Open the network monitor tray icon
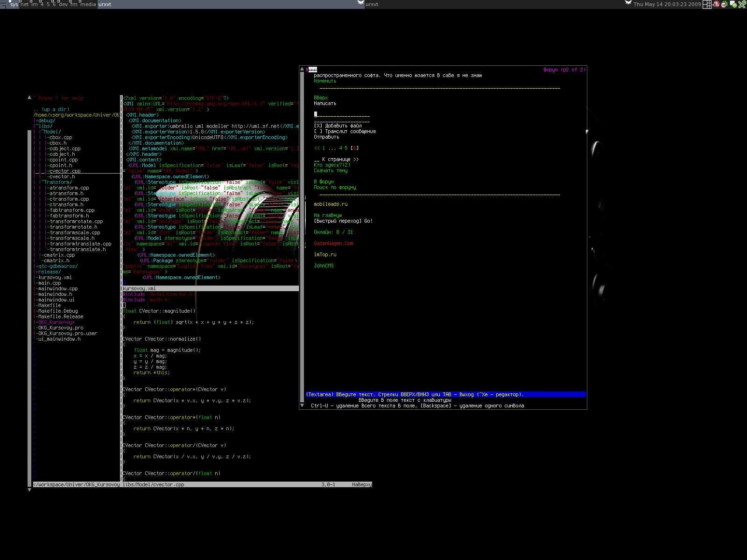Screen dimensions: 747x560 (733, 4)
